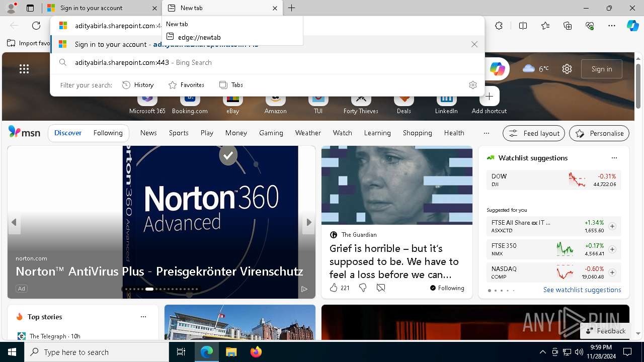Image resolution: width=644 pixels, height=362 pixels.
Task: Open See watchlist suggestions link
Action: (x=582, y=290)
